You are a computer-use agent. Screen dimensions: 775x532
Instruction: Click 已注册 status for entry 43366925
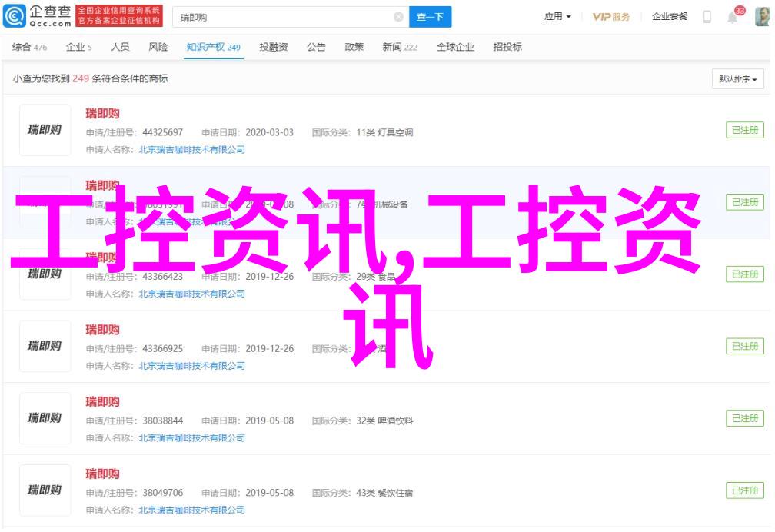745,346
